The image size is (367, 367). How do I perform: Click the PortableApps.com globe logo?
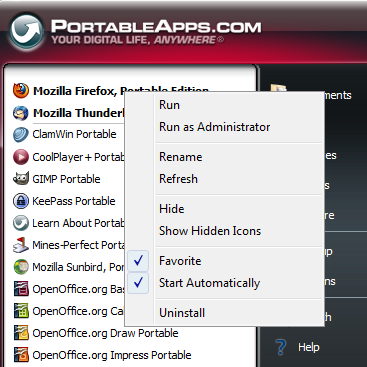pyautogui.click(x=27, y=32)
